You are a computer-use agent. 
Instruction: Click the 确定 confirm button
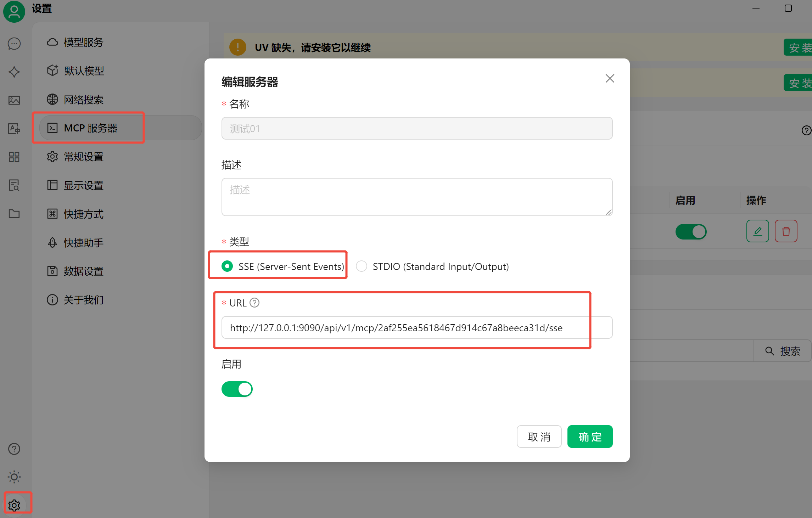(590, 437)
